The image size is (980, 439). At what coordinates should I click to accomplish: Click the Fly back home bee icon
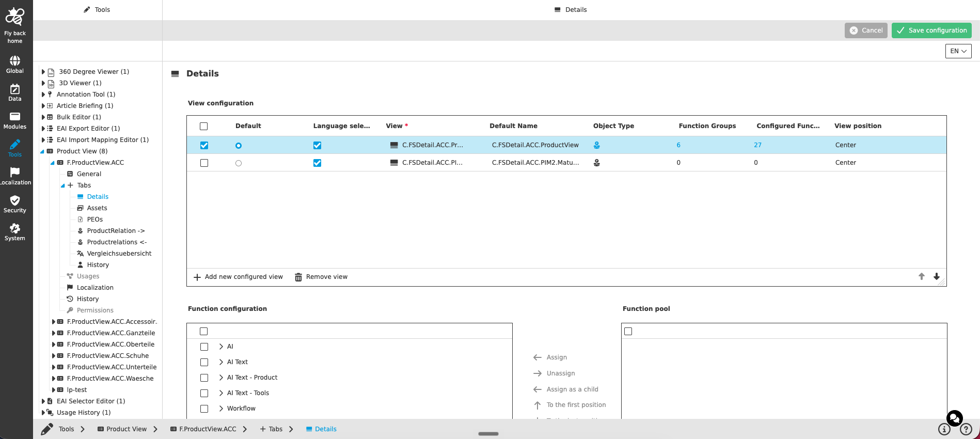[14, 17]
